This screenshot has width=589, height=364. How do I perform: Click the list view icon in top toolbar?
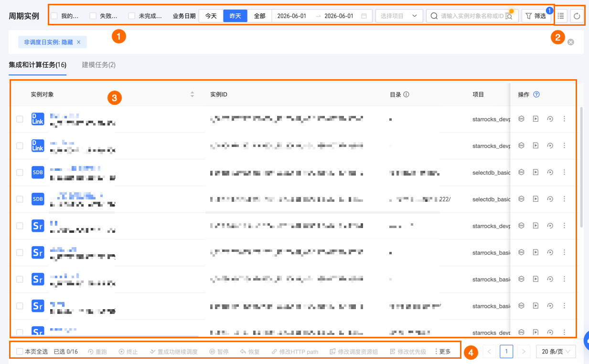(x=561, y=16)
